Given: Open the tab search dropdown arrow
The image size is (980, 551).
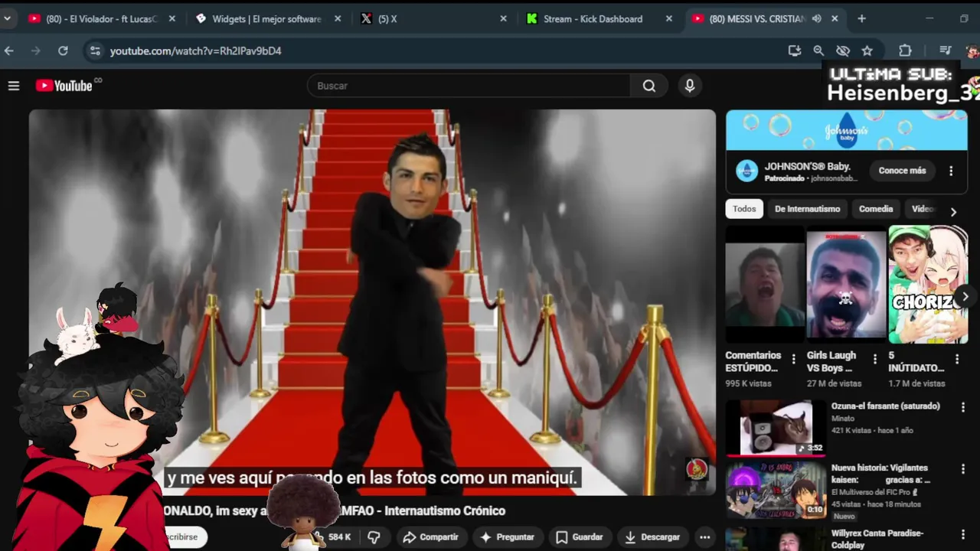Looking at the screenshot, I should pos(7,18).
